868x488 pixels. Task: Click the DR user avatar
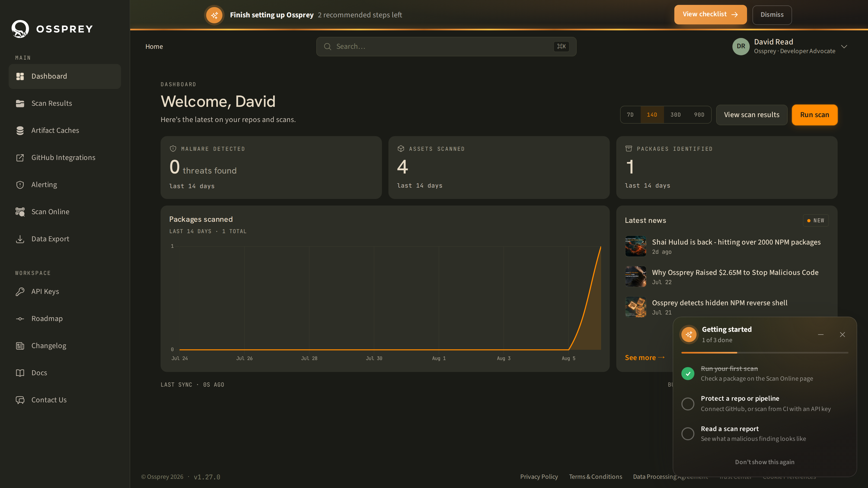(741, 46)
